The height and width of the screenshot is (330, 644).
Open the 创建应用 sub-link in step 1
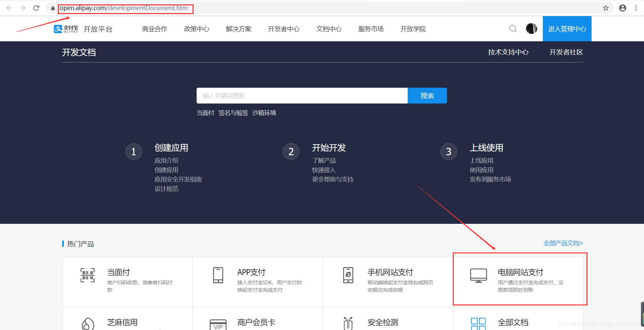click(166, 170)
